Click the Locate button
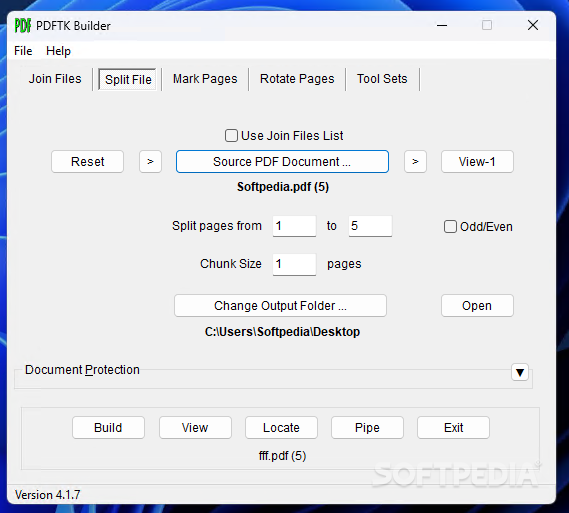Image resolution: width=569 pixels, height=513 pixels. (x=281, y=427)
